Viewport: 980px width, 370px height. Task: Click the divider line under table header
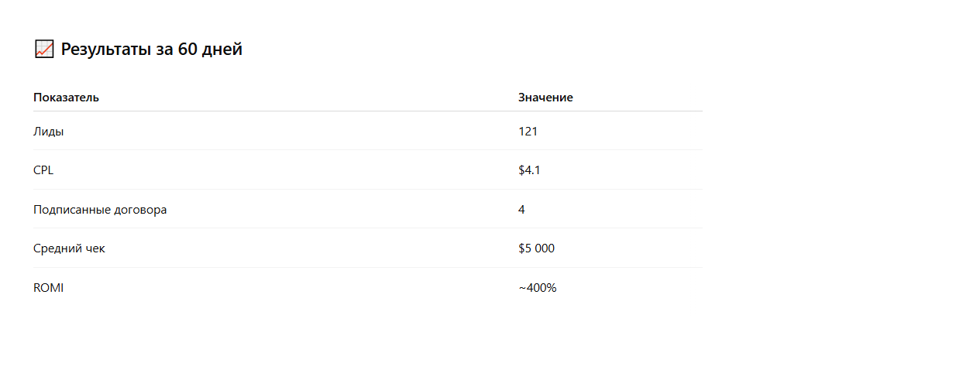368,111
